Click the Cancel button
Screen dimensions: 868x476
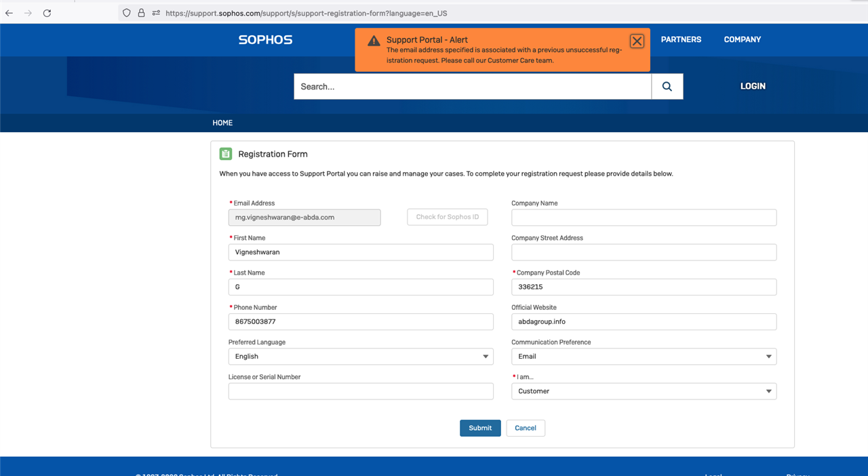(526, 428)
